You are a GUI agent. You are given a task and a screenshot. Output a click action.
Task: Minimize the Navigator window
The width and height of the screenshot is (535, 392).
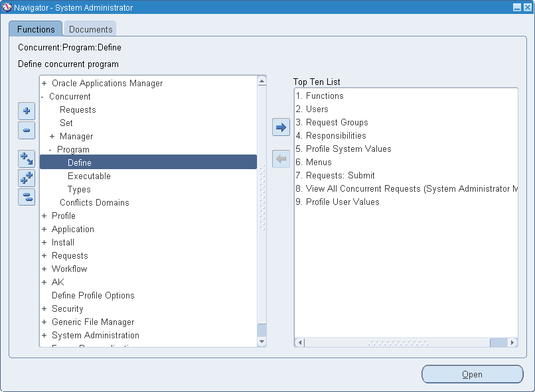(x=517, y=7)
